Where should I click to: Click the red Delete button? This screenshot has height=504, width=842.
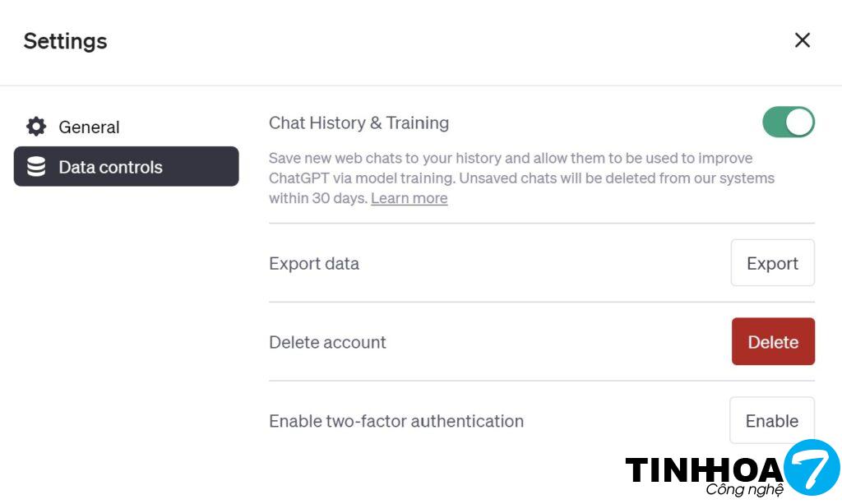click(x=773, y=342)
